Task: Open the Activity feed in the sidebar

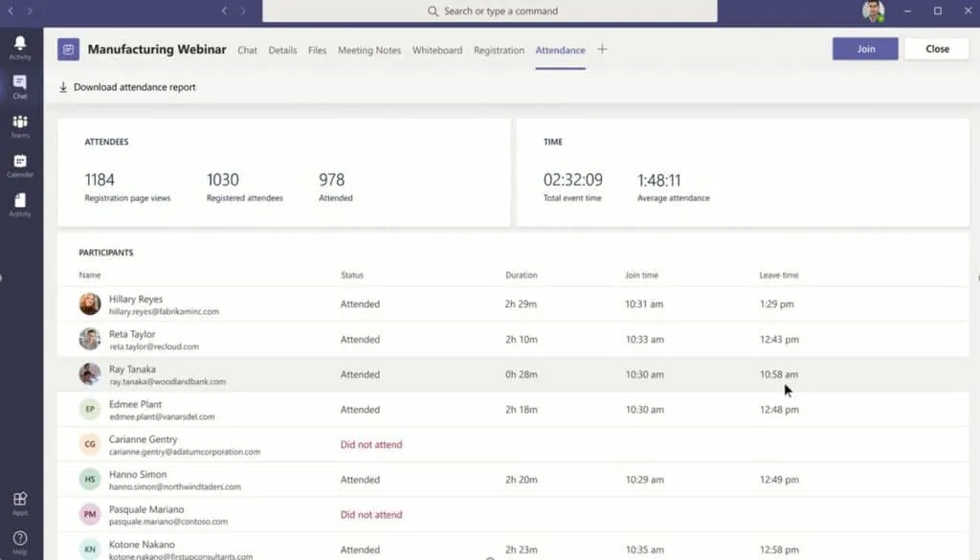Action: point(19,46)
